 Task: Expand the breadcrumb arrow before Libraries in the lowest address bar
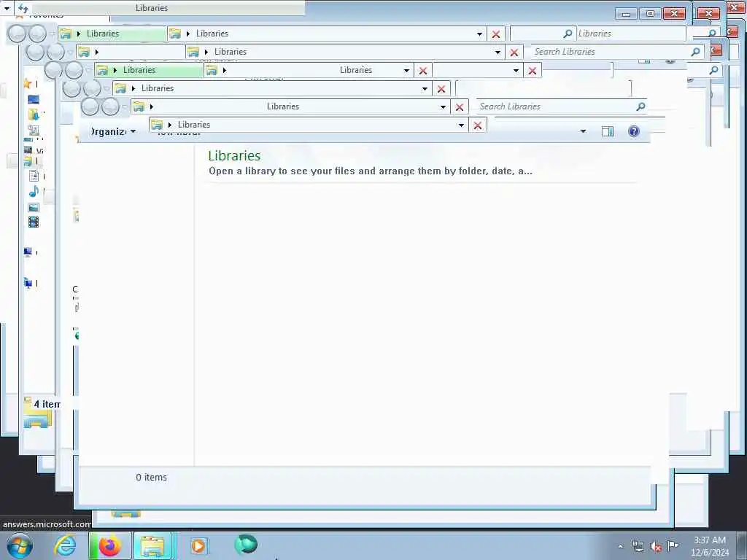[169, 125]
